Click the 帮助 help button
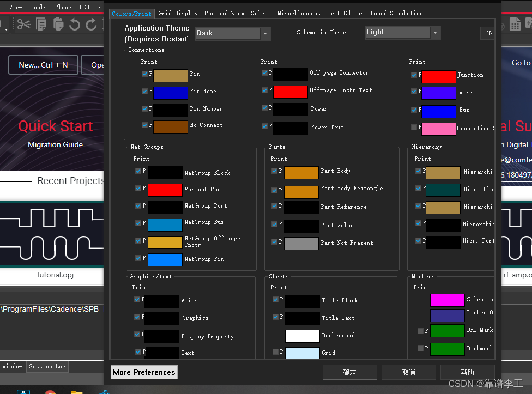Image resolution: width=532 pixels, height=394 pixels. [467, 372]
